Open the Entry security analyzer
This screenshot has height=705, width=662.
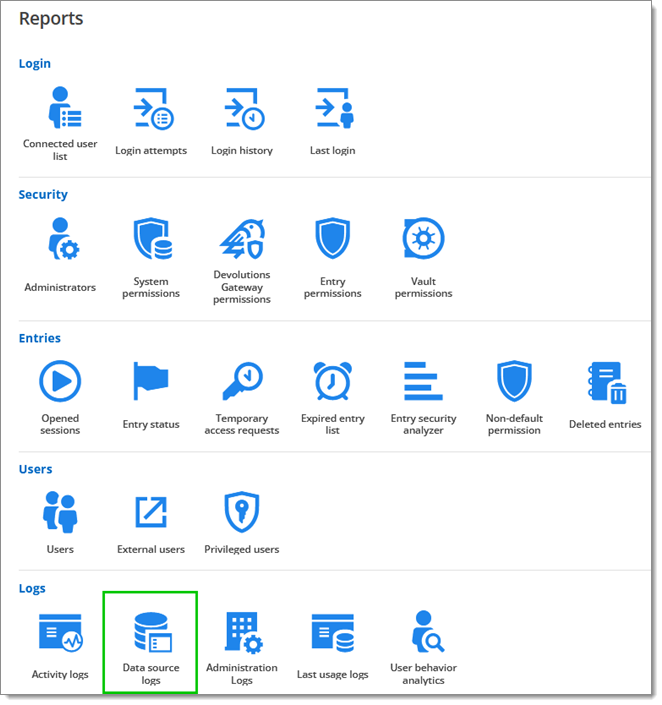(x=423, y=382)
